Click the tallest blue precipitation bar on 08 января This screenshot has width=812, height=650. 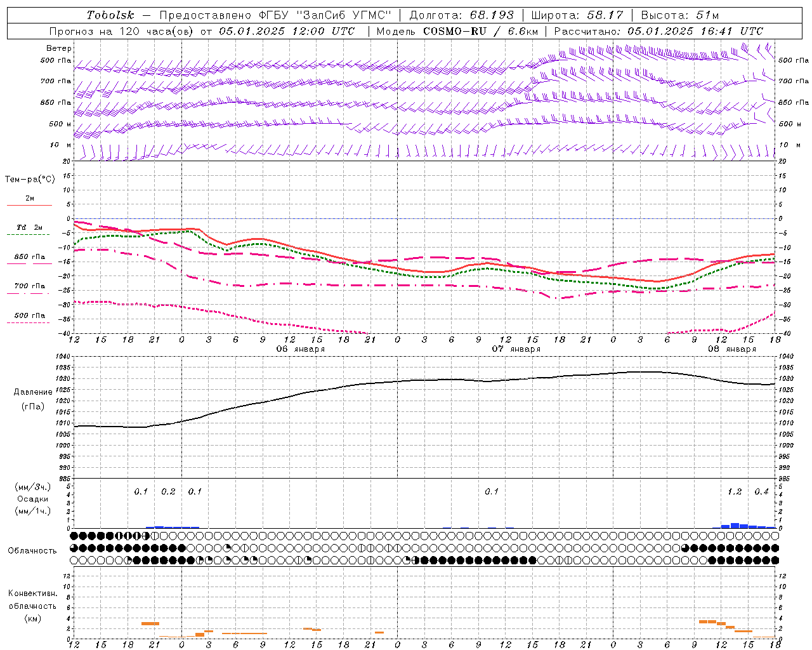(x=735, y=526)
